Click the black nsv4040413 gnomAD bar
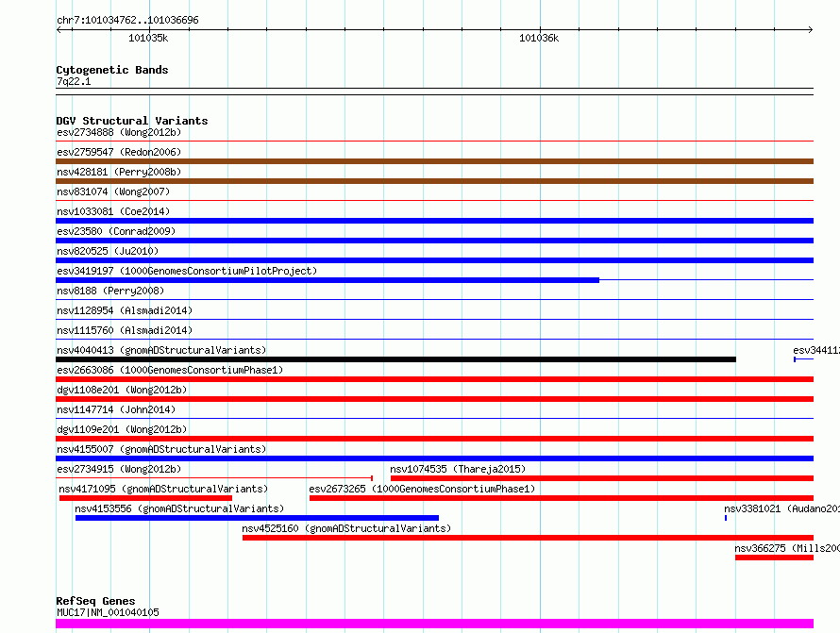Viewport: 840px width, 633px height. coord(395,359)
